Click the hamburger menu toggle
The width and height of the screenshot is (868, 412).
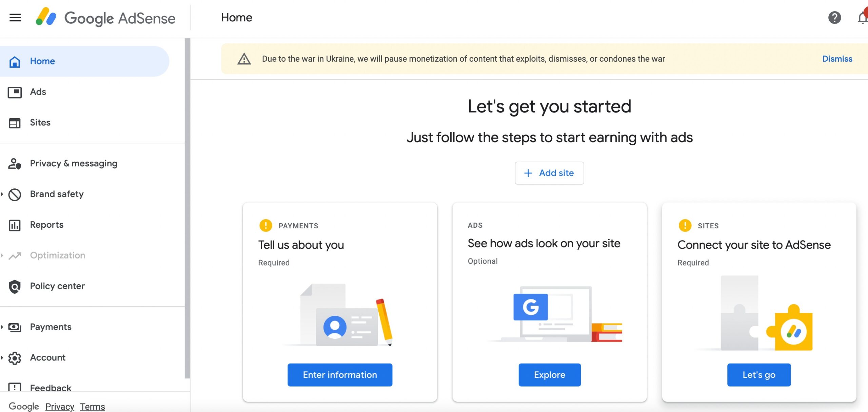(16, 17)
